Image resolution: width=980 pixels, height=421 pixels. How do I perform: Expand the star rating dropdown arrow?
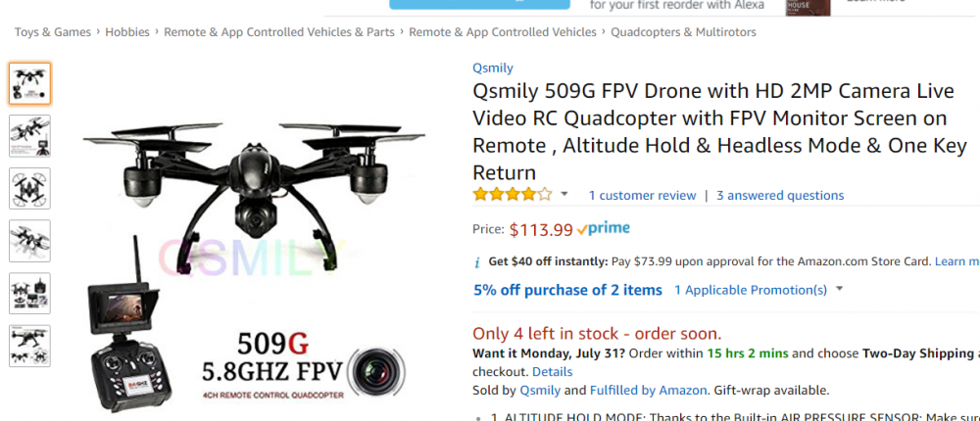pyautogui.click(x=564, y=195)
